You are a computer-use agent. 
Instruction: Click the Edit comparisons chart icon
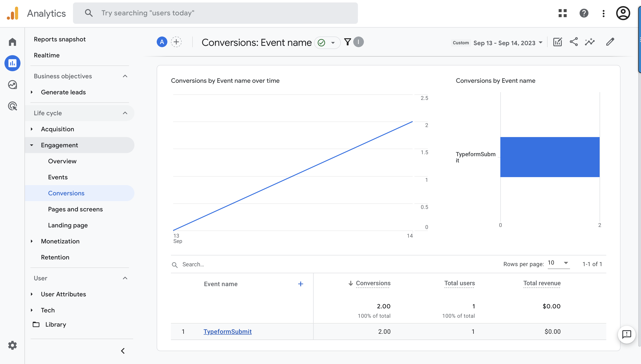558,42
